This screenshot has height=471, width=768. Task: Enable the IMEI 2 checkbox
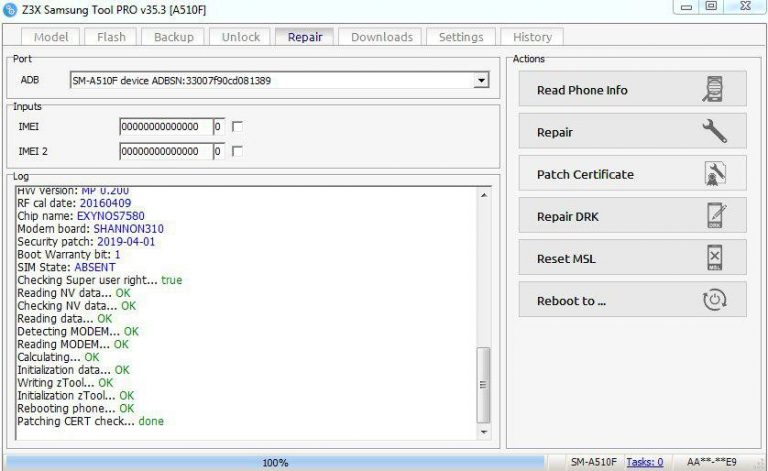tap(237, 151)
